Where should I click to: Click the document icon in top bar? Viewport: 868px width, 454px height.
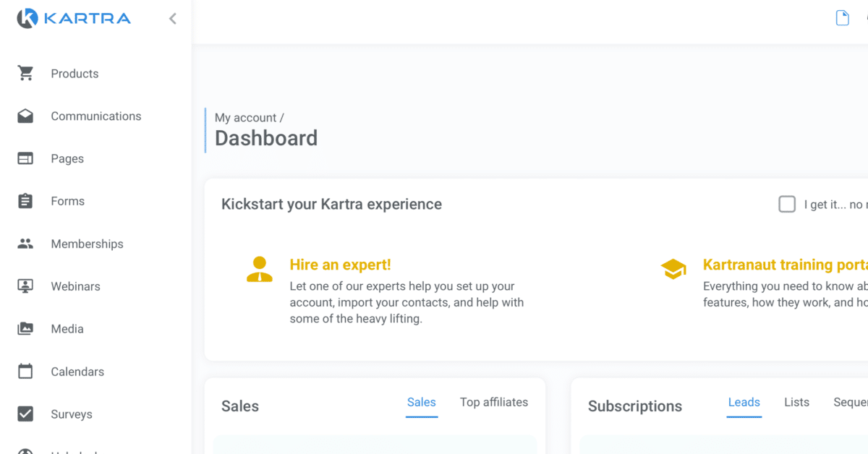[x=842, y=18]
